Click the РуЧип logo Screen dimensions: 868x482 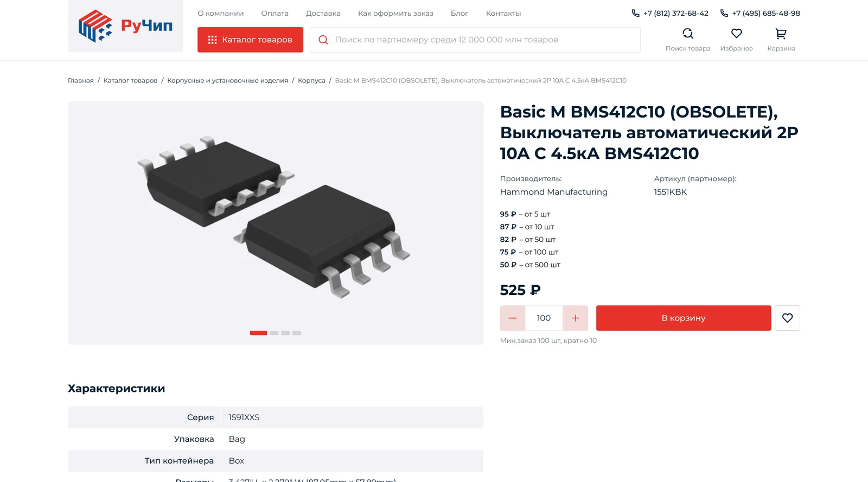[x=125, y=26]
